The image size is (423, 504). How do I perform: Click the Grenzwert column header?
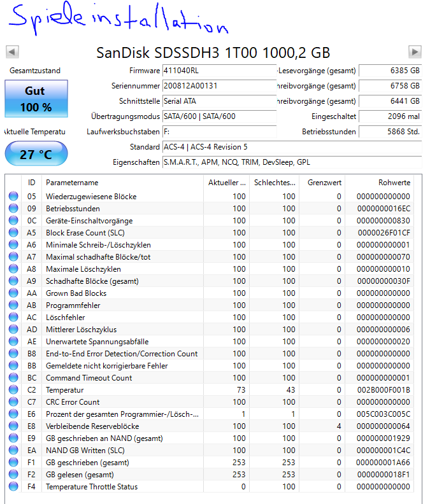click(x=322, y=183)
